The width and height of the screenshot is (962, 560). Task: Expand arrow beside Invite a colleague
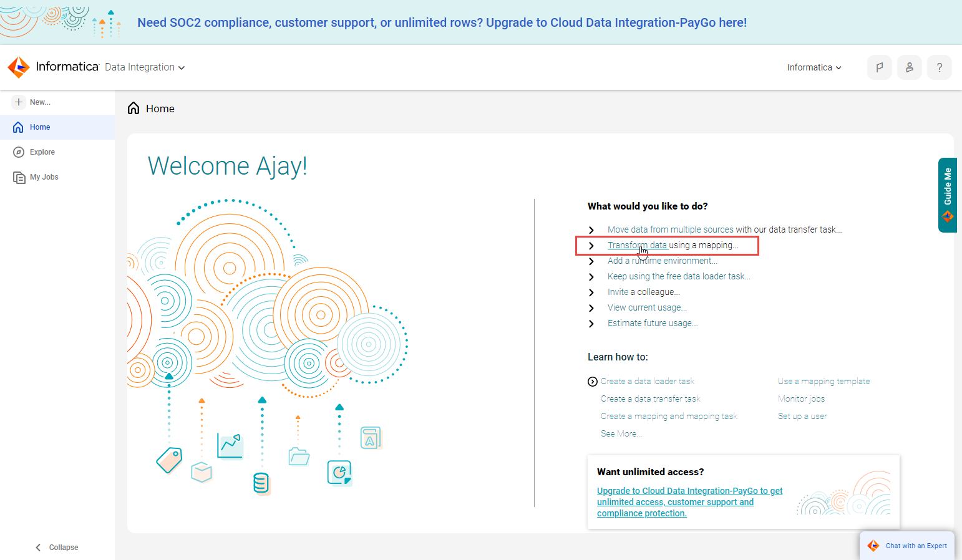(x=591, y=292)
